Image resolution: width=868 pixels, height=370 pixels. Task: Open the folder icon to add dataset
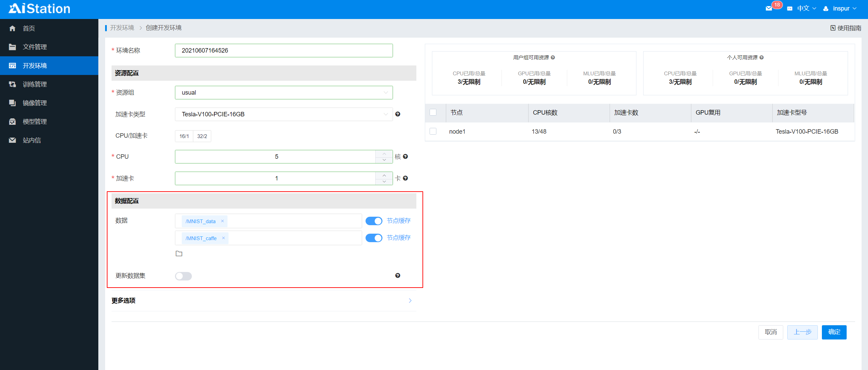179,254
